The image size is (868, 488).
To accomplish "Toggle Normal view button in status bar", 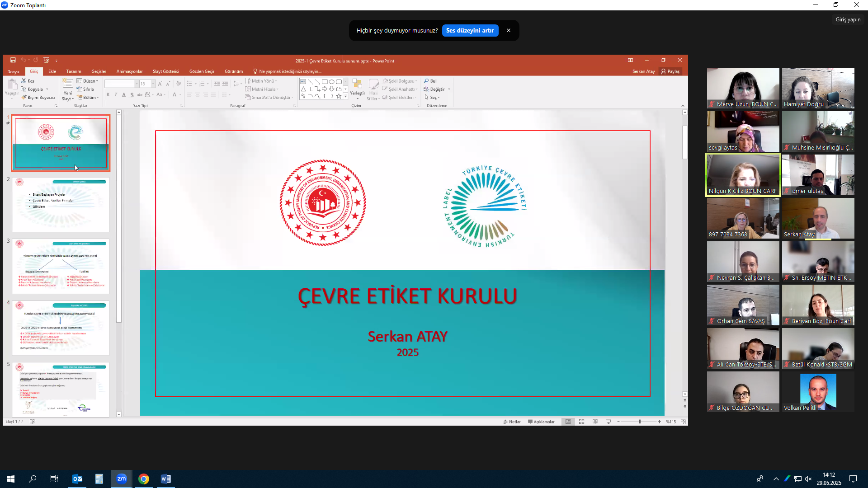I will (568, 422).
